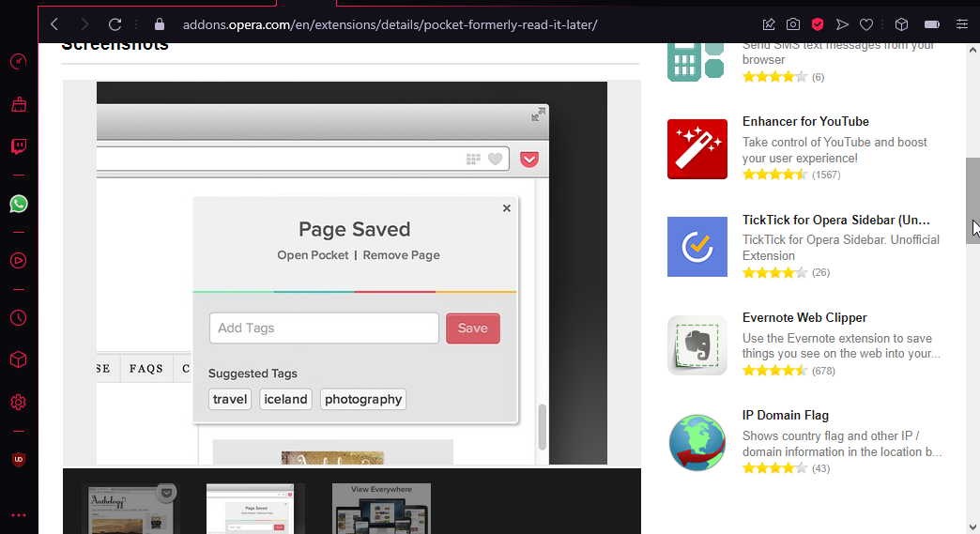Click the red Pocket extension icon

pyautogui.click(x=818, y=24)
